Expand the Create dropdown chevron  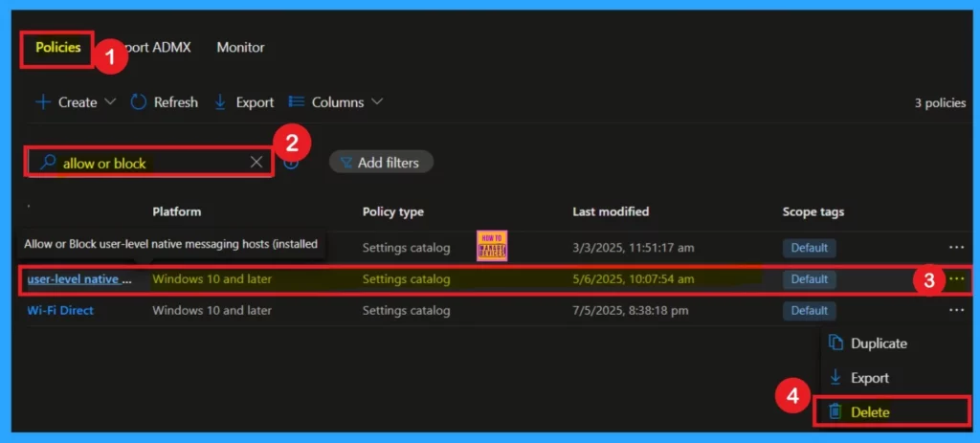tap(110, 101)
